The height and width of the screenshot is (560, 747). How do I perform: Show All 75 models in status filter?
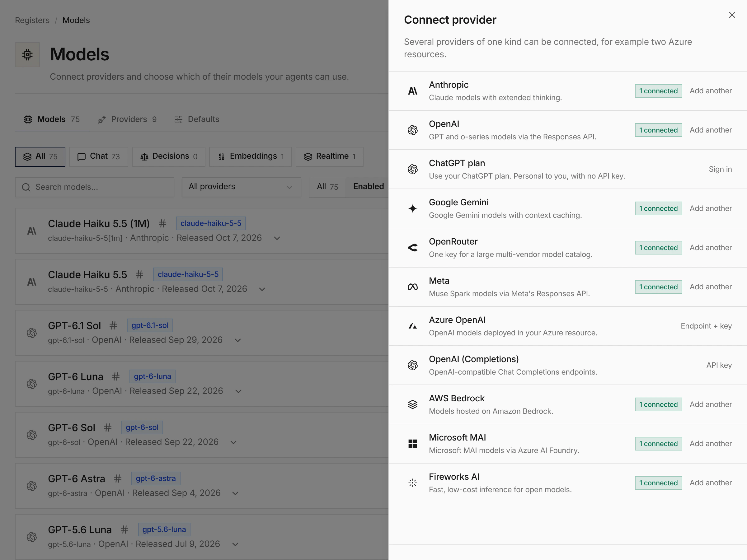pos(327,187)
